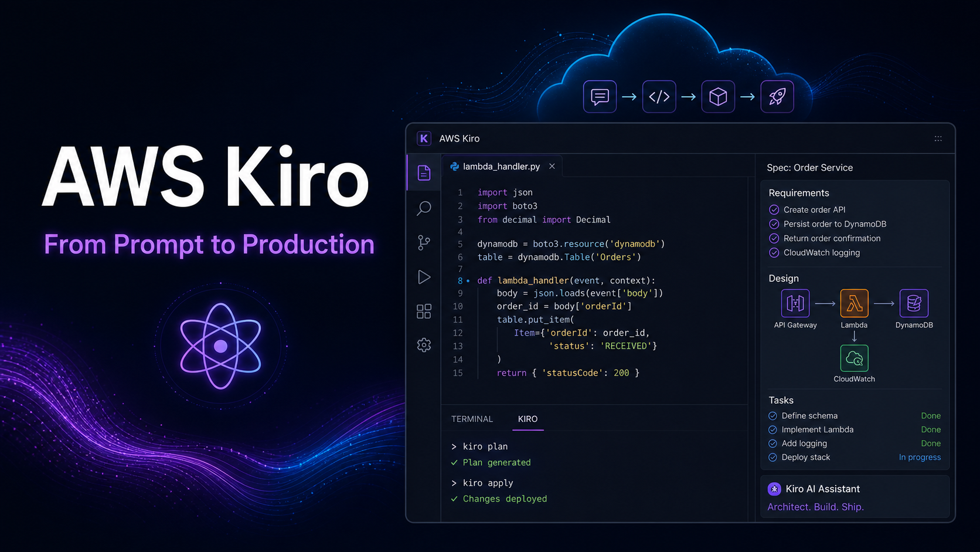Open the Search magnifier in sidebar
Image resolution: width=980 pixels, height=552 pixels.
(424, 208)
